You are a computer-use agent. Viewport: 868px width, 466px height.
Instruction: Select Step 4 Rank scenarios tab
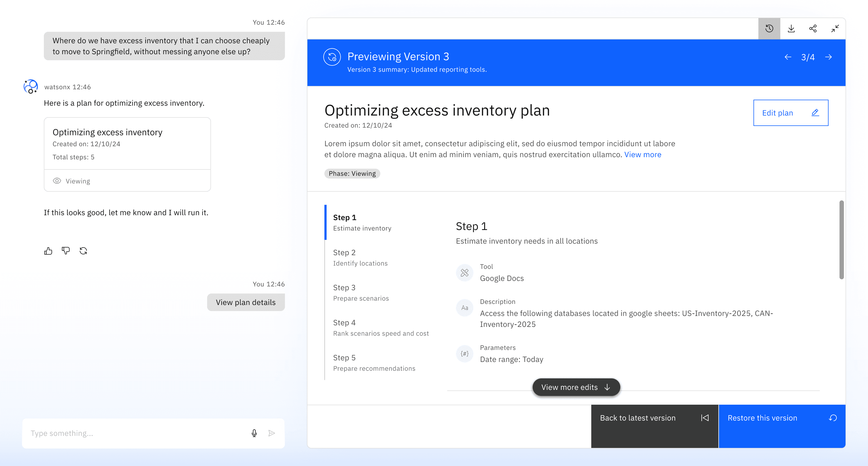pos(380,328)
